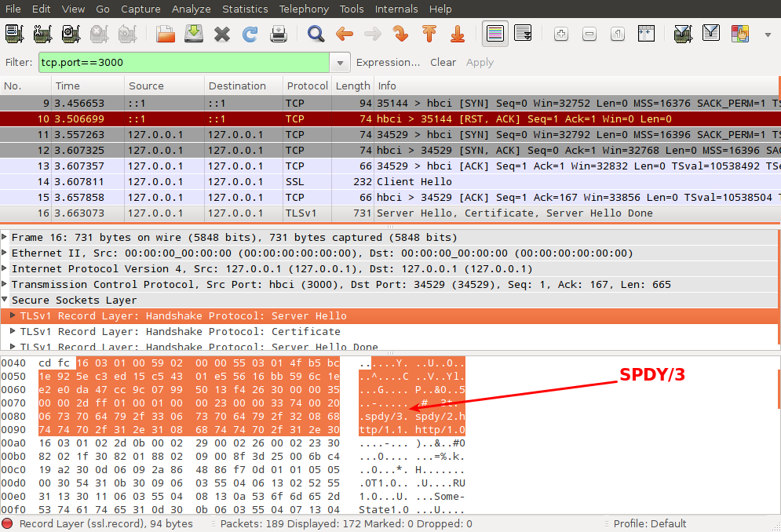
Task: Open the Statistics menu
Action: (245, 9)
